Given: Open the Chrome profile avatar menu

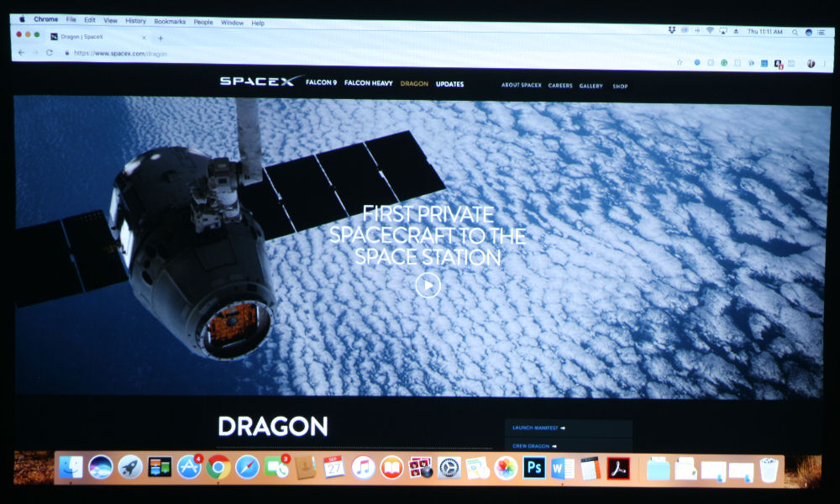Looking at the screenshot, I should point(811,64).
